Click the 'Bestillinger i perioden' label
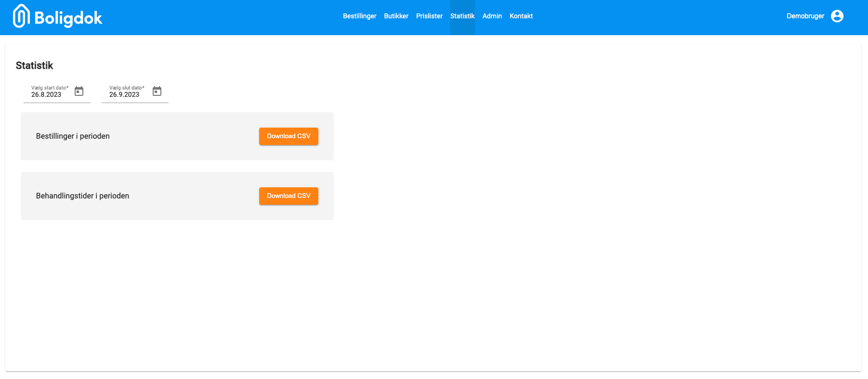Viewport: 868px width, 379px height. [73, 136]
